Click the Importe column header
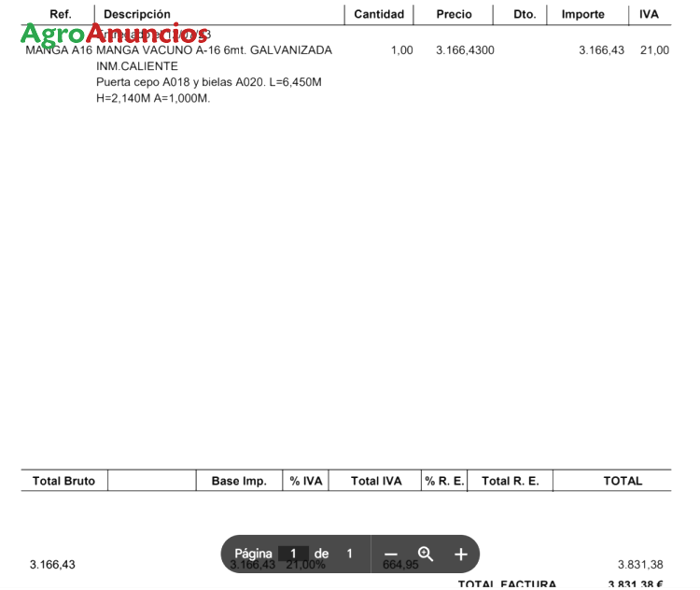This screenshot has height=590, width=700. tap(582, 14)
